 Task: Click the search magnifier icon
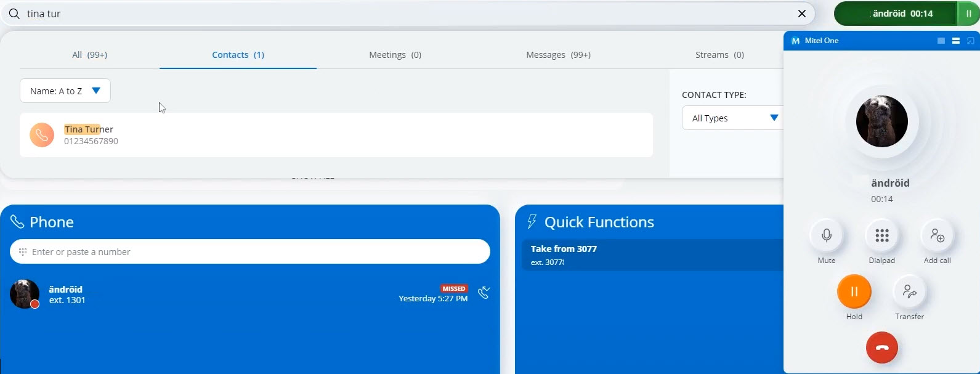pos(14,14)
